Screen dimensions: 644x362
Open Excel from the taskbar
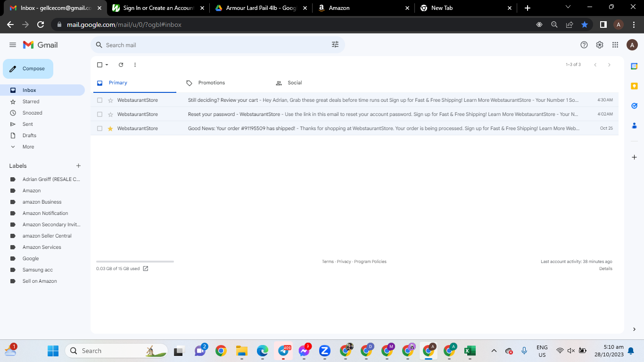(x=470, y=351)
